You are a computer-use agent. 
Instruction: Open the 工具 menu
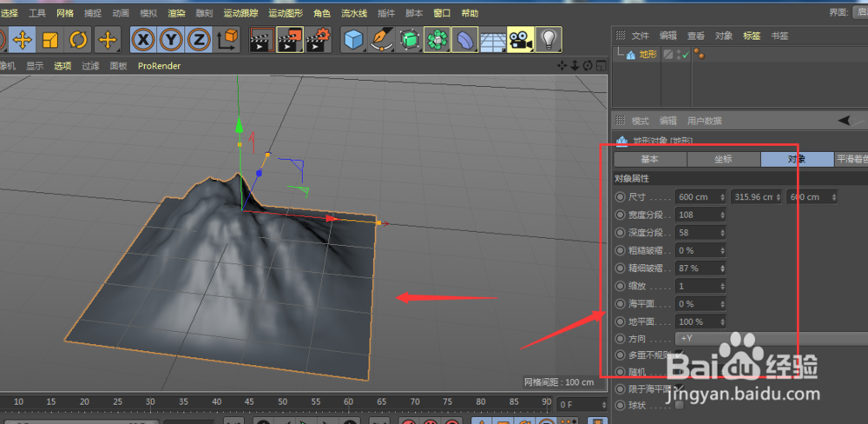point(37,13)
